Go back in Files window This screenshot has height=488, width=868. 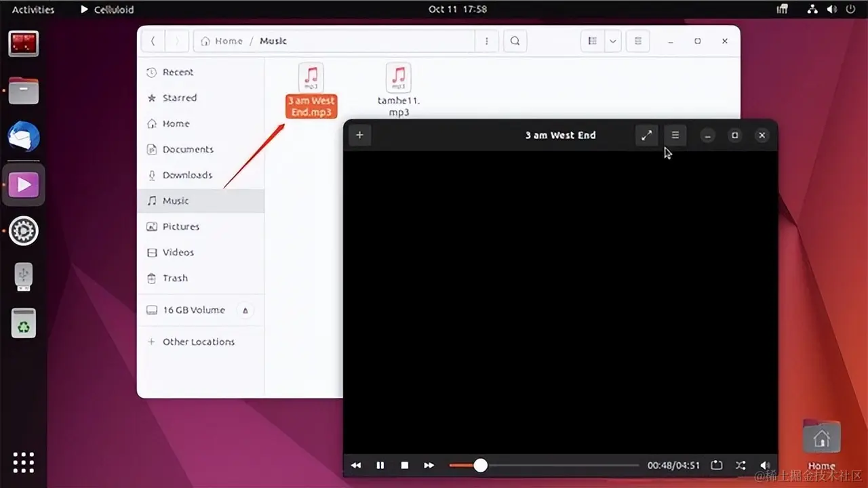tap(153, 41)
